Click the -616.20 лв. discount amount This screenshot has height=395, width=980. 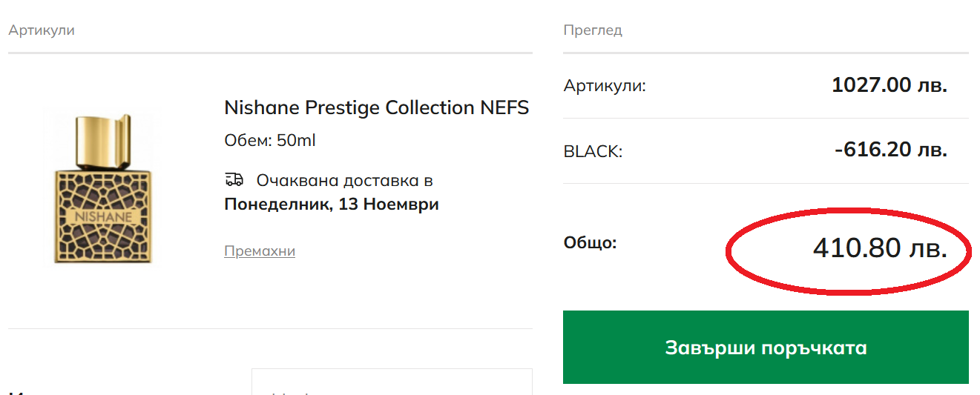890,150
